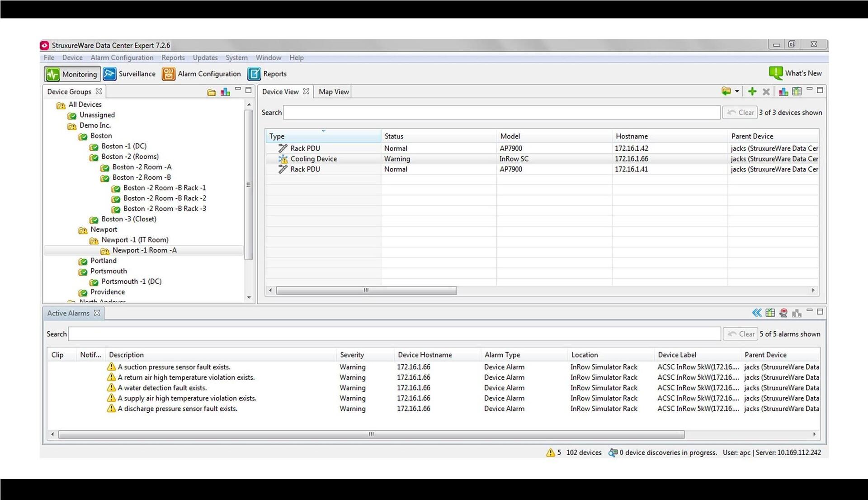Select Boston -2 Room -B tree node
Screen dimensions: 868x500
pyautogui.click(x=142, y=177)
